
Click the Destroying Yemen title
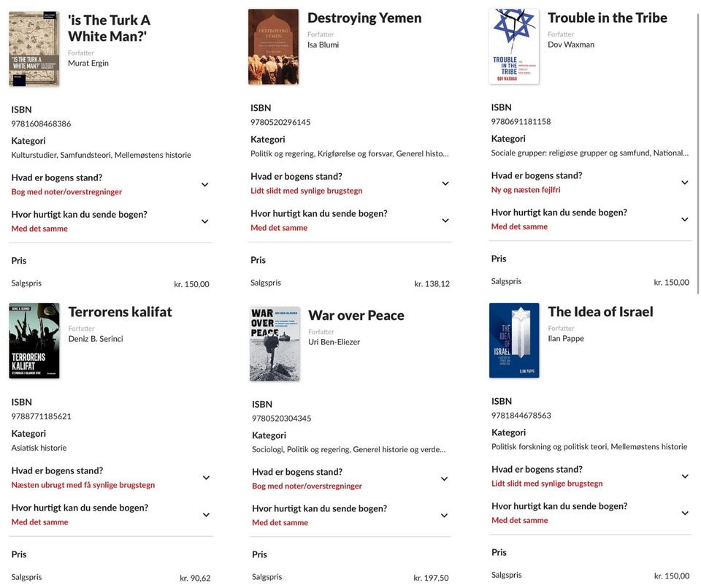[x=364, y=18]
